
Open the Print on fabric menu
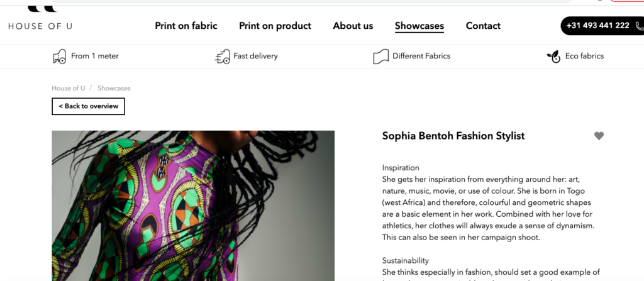point(186,26)
